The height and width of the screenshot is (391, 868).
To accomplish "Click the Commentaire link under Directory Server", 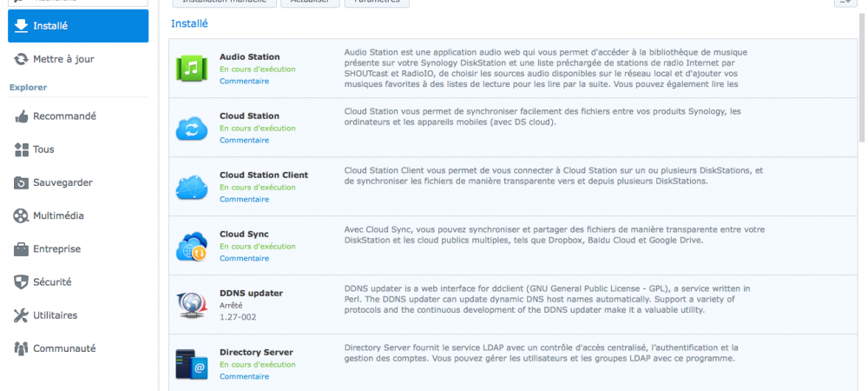I will 244,376.
